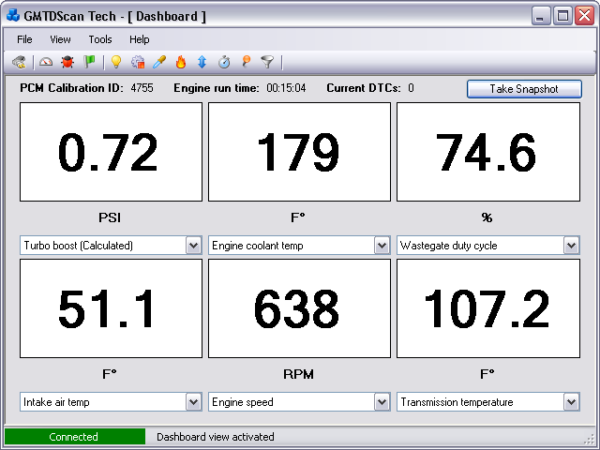This screenshot has width=600, height=450.
Task: Open the Transmission temperature dropdown list
Action: pyautogui.click(x=571, y=402)
